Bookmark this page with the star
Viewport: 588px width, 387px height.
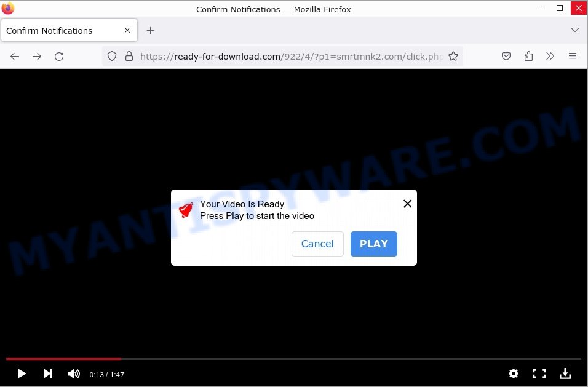453,56
